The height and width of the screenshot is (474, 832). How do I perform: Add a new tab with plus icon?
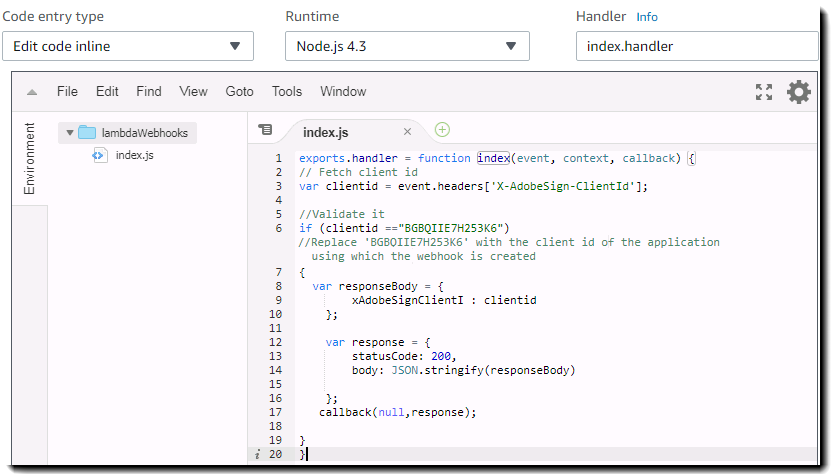click(x=442, y=130)
